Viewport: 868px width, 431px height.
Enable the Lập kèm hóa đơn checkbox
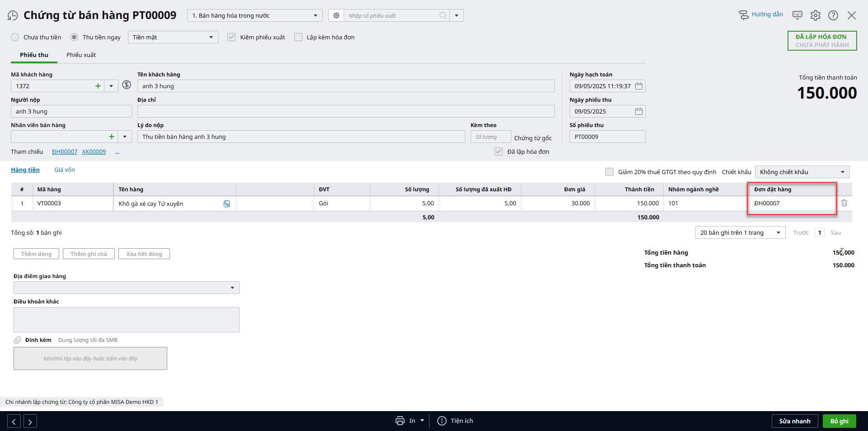click(298, 37)
